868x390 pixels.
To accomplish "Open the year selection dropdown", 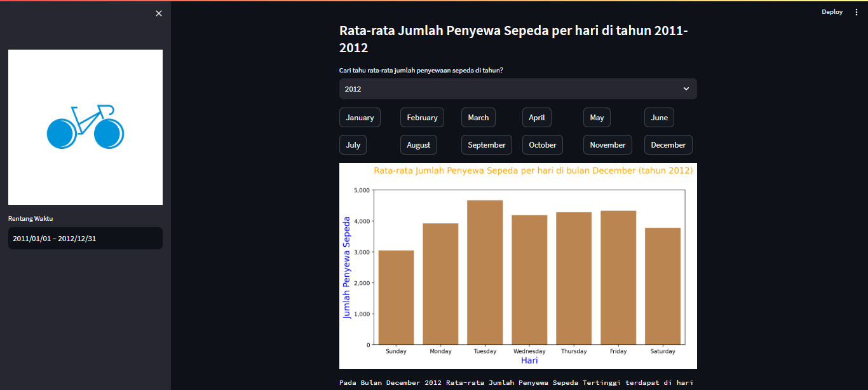I will 517,88.
